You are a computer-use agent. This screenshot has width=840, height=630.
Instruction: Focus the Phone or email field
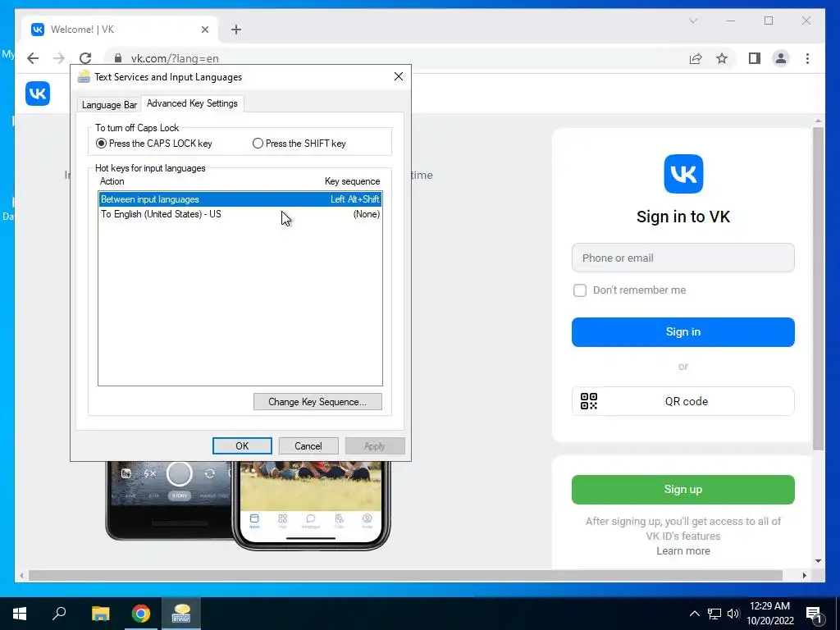683,258
